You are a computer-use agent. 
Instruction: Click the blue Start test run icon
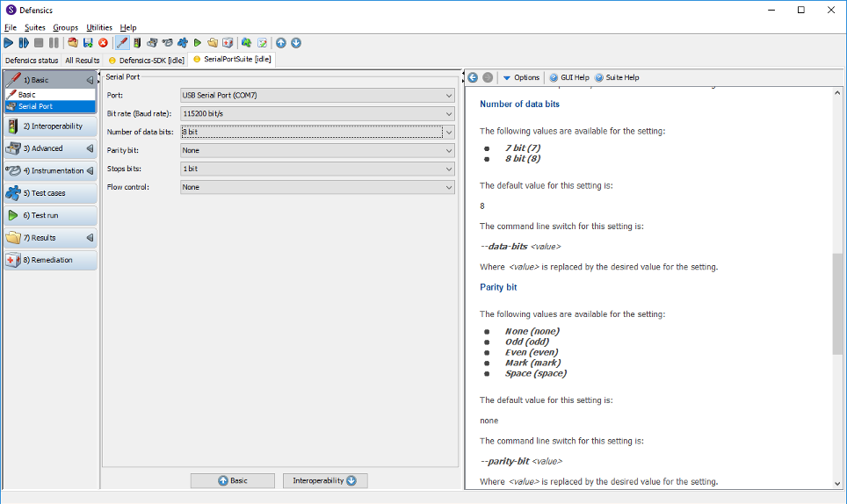coord(9,42)
